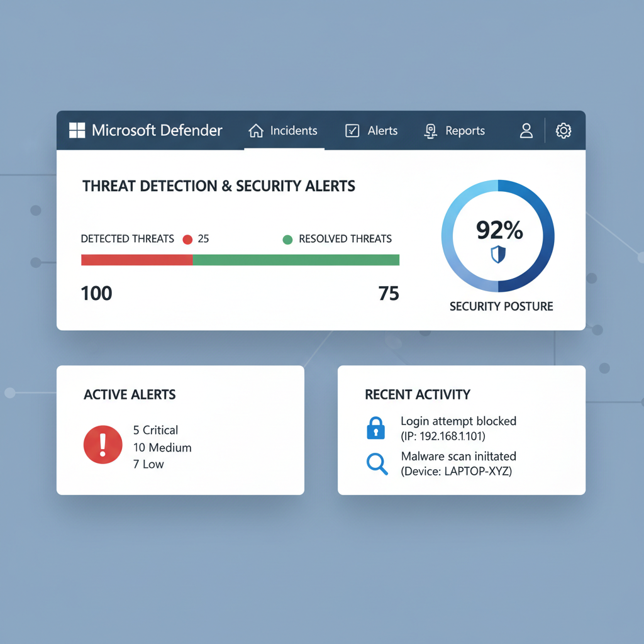Click the shield icon inside the gauge
644x644 pixels.
tap(498, 254)
